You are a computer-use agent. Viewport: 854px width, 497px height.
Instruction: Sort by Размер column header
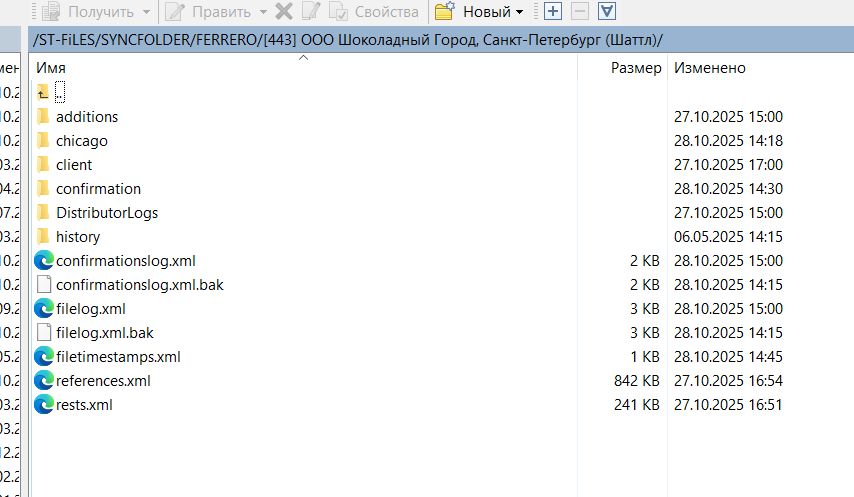pyautogui.click(x=636, y=68)
